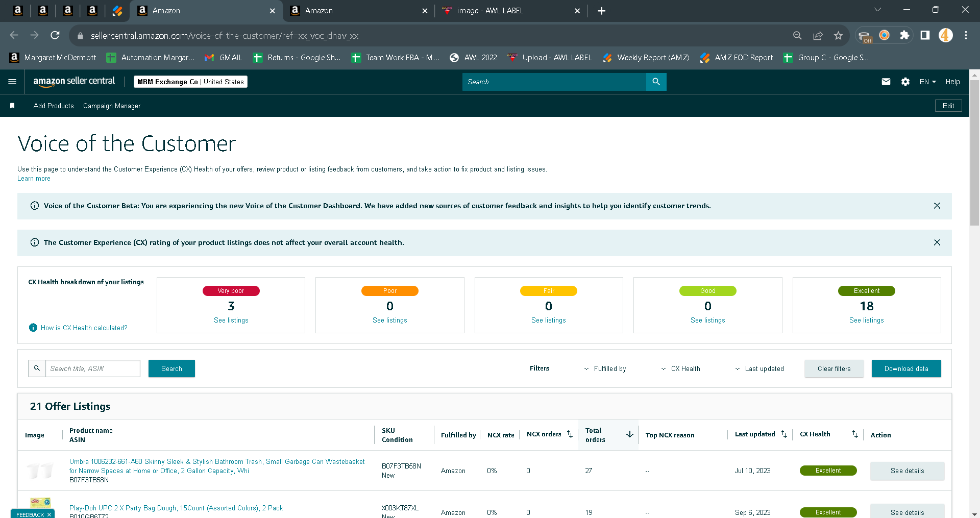Viewport: 980px width, 518px height.
Task: Click the Learn more link
Action: click(x=34, y=179)
